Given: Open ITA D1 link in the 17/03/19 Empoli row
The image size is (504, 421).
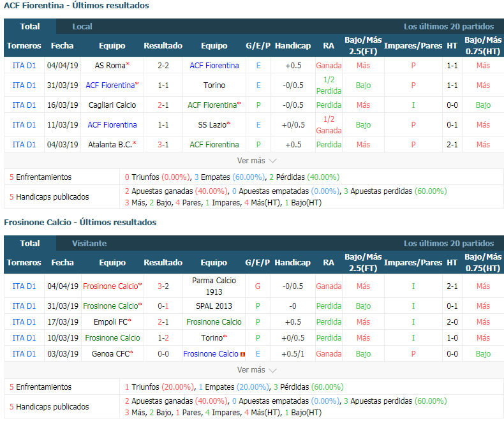Looking at the screenshot, I should point(24,321).
